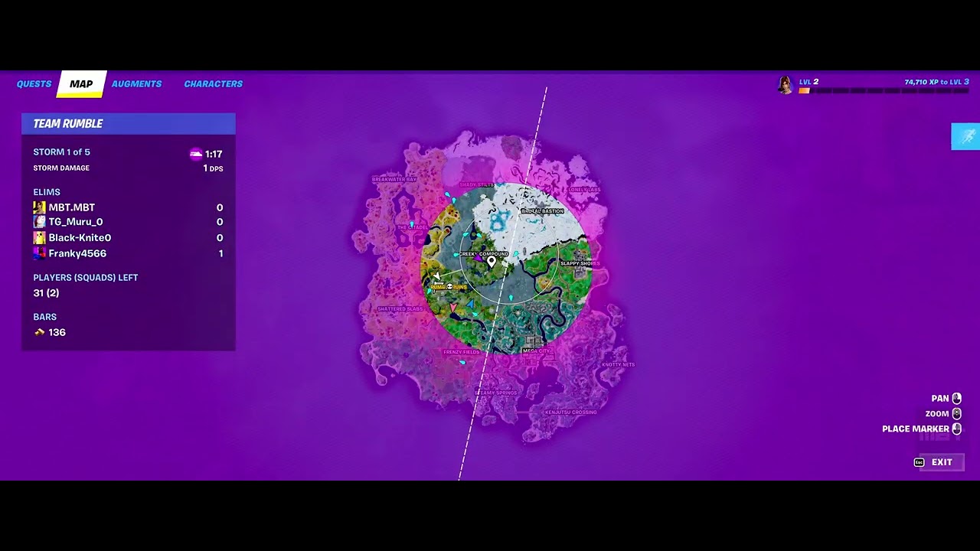Click the Frenzy Fields map label
The image size is (980, 551).
(x=462, y=352)
